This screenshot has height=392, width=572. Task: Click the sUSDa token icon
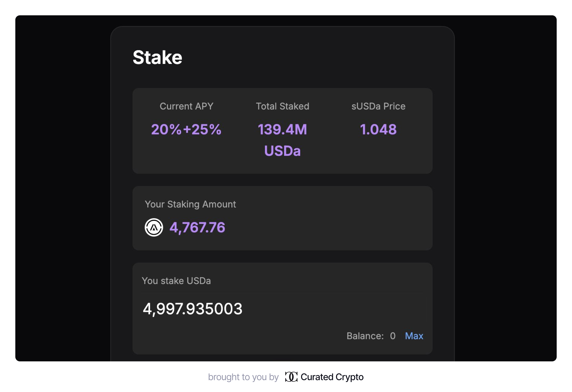(x=154, y=227)
